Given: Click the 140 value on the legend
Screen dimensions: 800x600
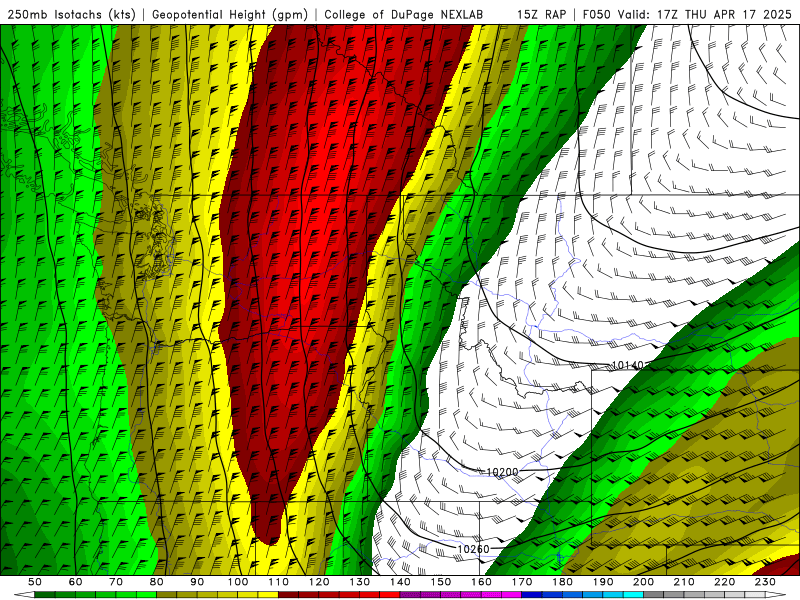Looking at the screenshot, I should pos(401,582).
